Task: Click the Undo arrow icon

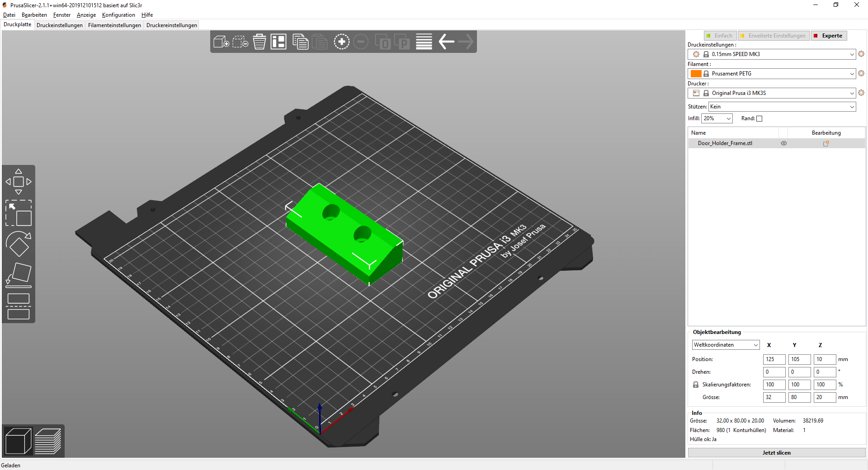Action: (446, 42)
